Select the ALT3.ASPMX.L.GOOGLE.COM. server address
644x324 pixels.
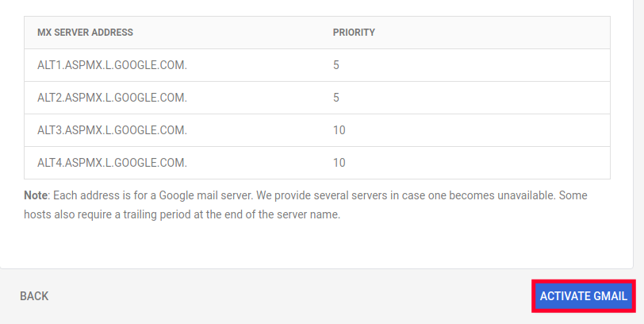(x=112, y=130)
